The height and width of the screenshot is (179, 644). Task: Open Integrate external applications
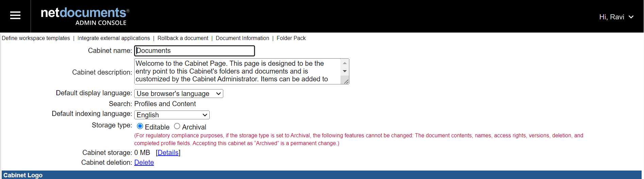click(114, 38)
